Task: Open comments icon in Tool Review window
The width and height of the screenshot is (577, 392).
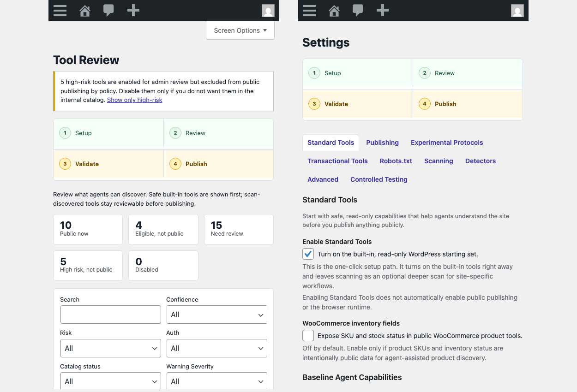Action: (x=109, y=11)
